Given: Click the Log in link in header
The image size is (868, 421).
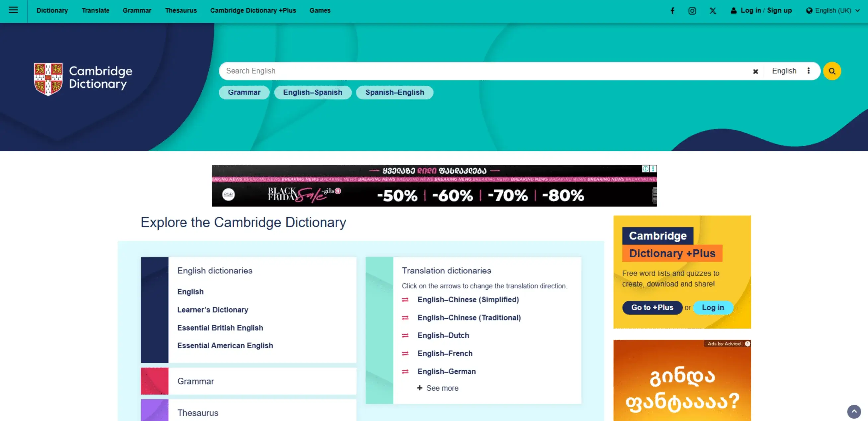Looking at the screenshot, I should pyautogui.click(x=751, y=10).
